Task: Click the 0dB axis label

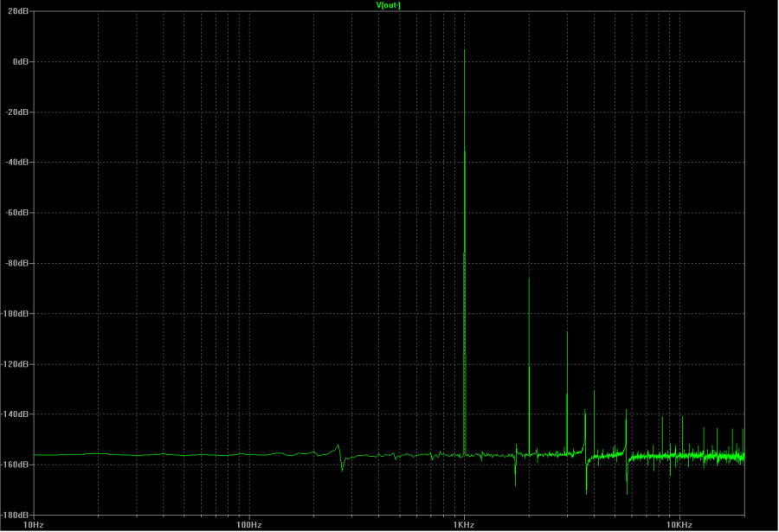Action: 21,61
